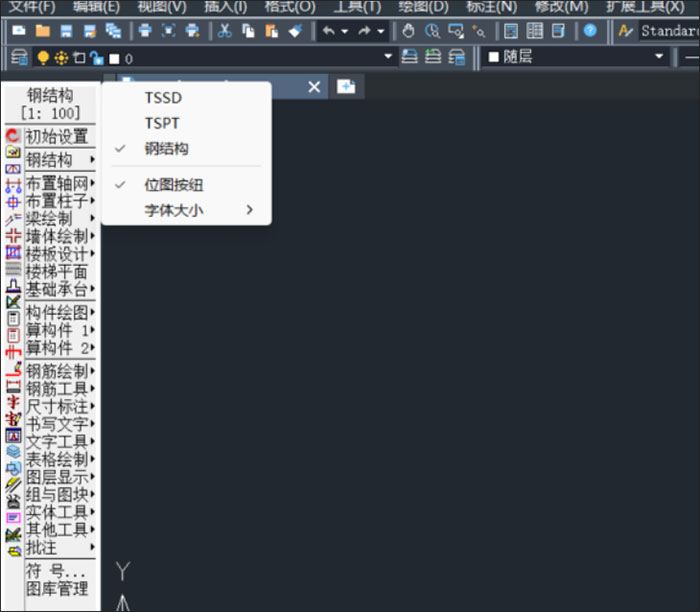Open the Redo history dropdown arrow

pyautogui.click(x=380, y=31)
